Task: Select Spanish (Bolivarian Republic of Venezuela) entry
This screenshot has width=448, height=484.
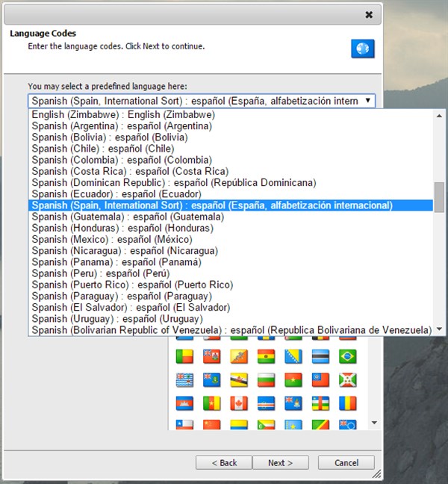Action: tap(231, 330)
